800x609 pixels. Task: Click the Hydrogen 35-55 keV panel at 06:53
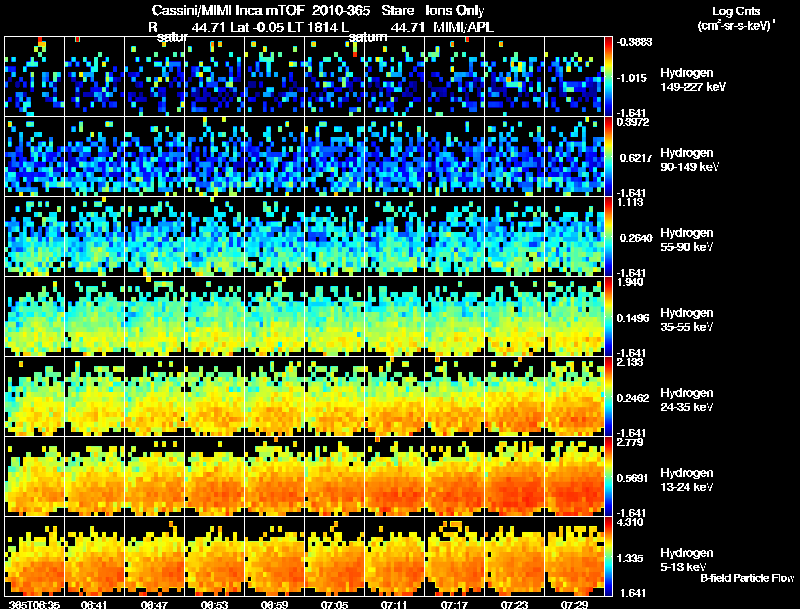point(214,316)
